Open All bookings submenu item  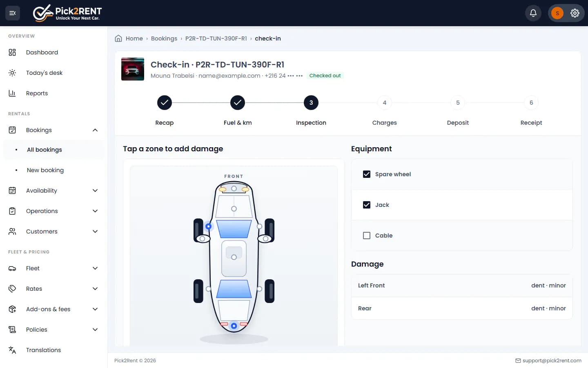click(x=53, y=150)
